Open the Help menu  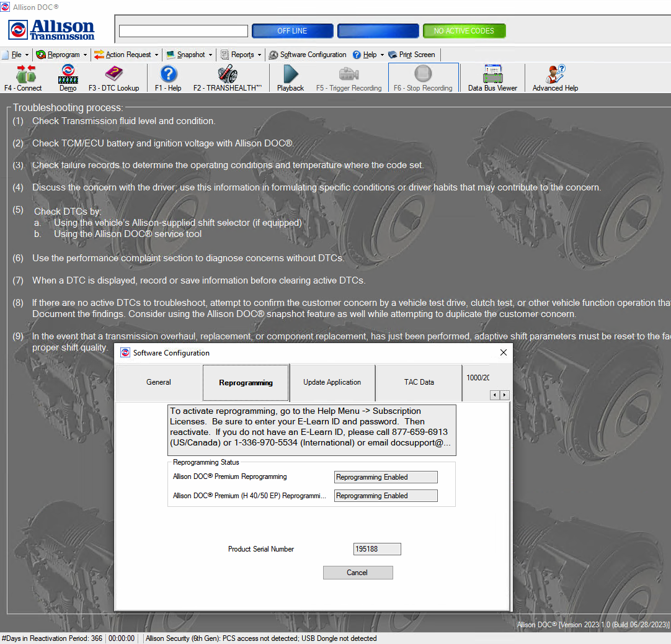[x=368, y=55]
